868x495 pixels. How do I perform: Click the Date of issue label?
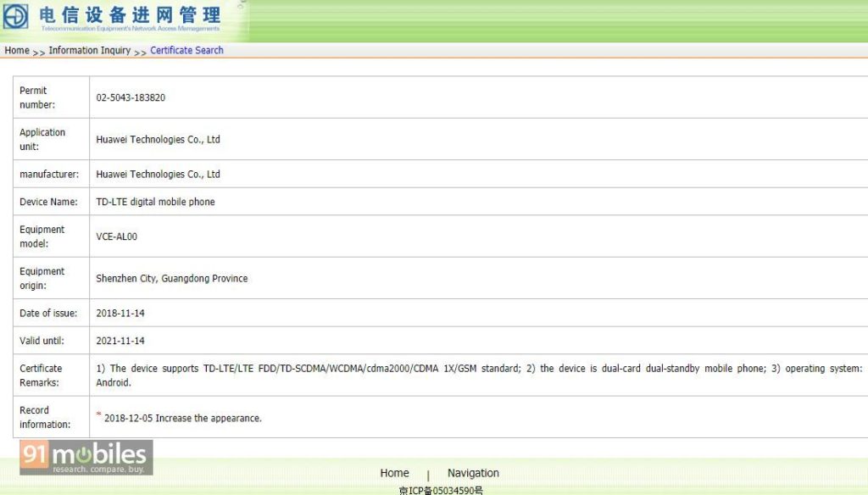[x=48, y=313]
